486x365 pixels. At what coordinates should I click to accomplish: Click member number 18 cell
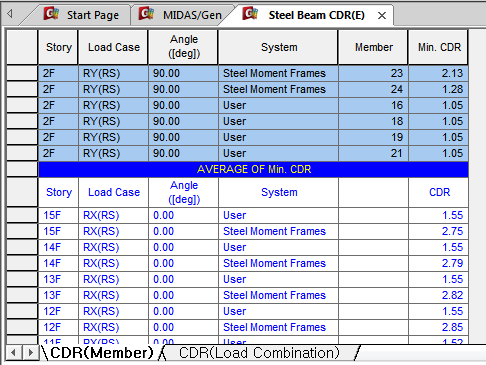pyautogui.click(x=373, y=121)
